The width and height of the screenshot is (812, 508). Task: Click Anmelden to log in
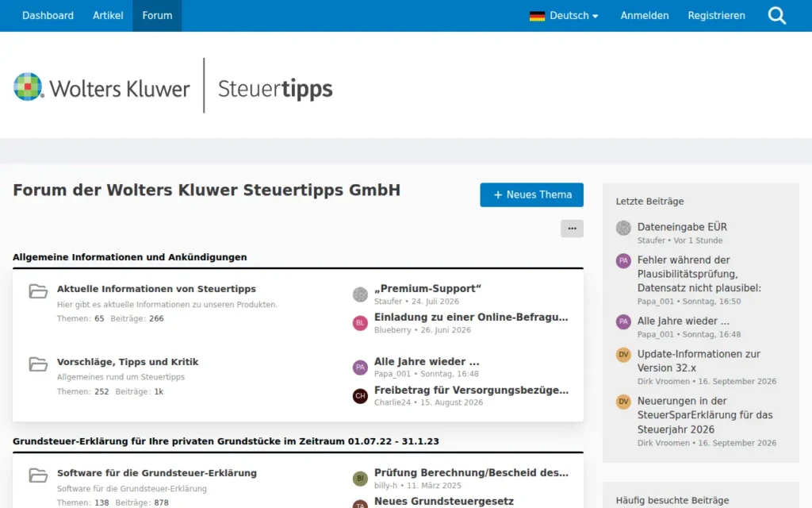(645, 16)
